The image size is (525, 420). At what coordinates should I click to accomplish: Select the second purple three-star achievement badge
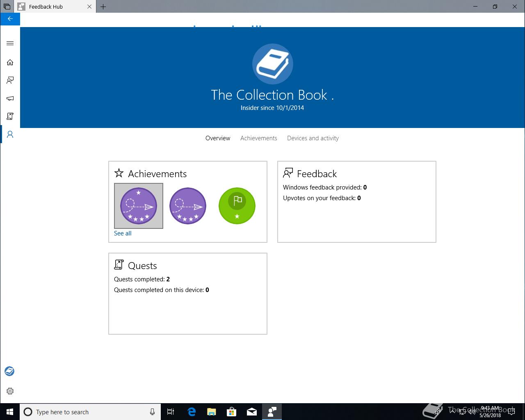point(188,206)
